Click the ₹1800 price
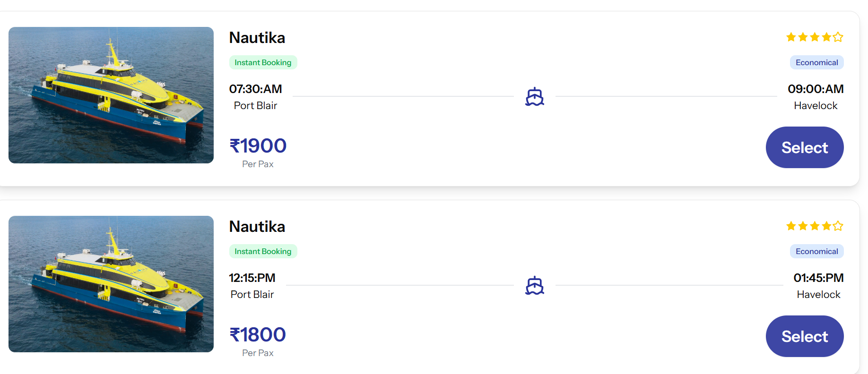 [258, 335]
